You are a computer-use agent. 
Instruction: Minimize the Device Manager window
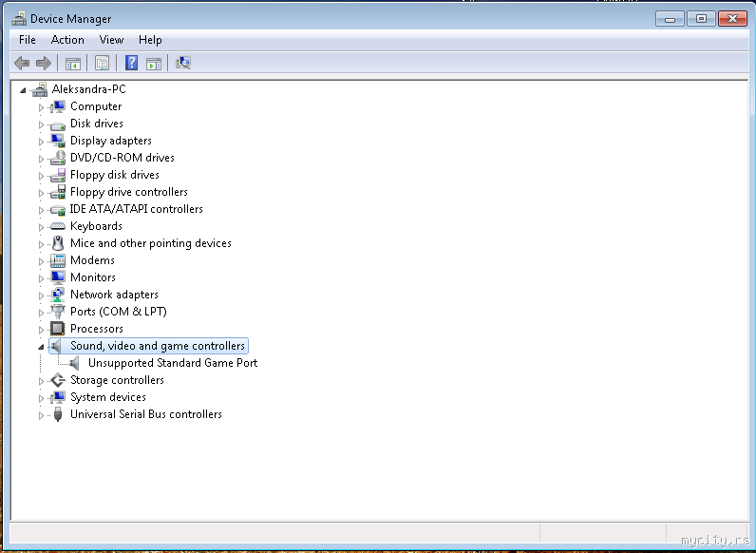click(670, 19)
